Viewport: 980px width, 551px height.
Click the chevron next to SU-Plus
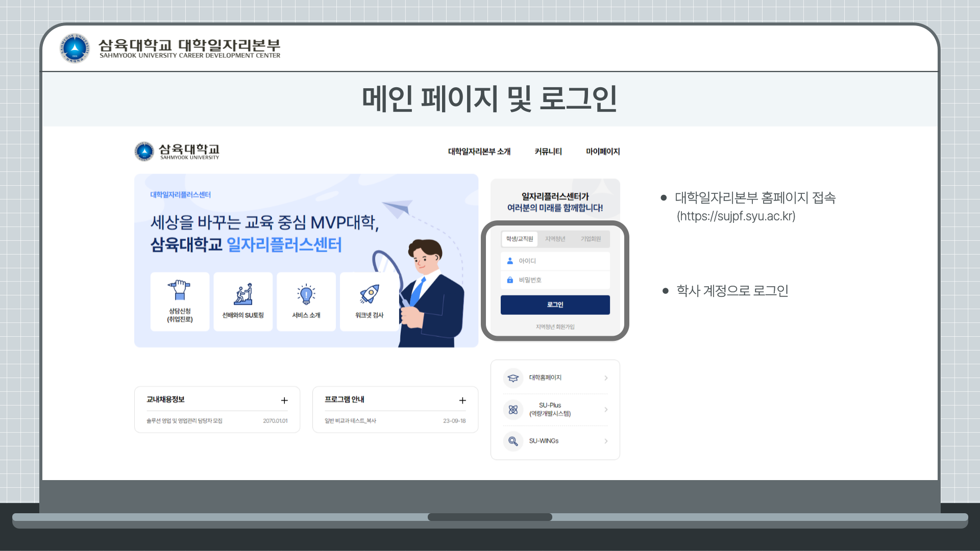606,410
